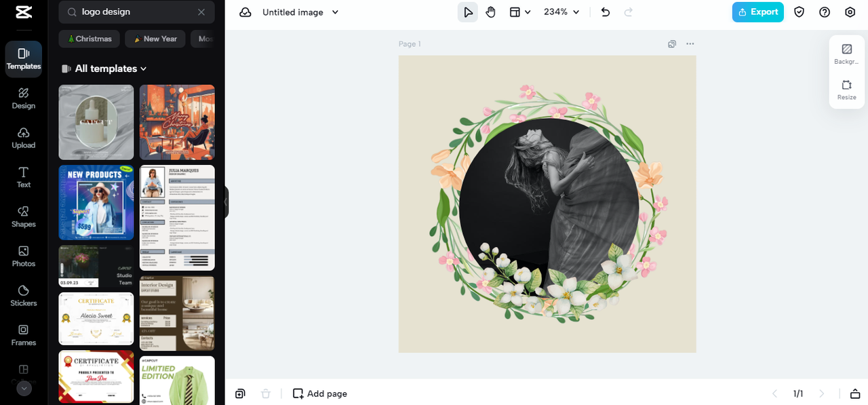Undo the last action
Image resolution: width=868 pixels, height=405 pixels.
pos(606,12)
